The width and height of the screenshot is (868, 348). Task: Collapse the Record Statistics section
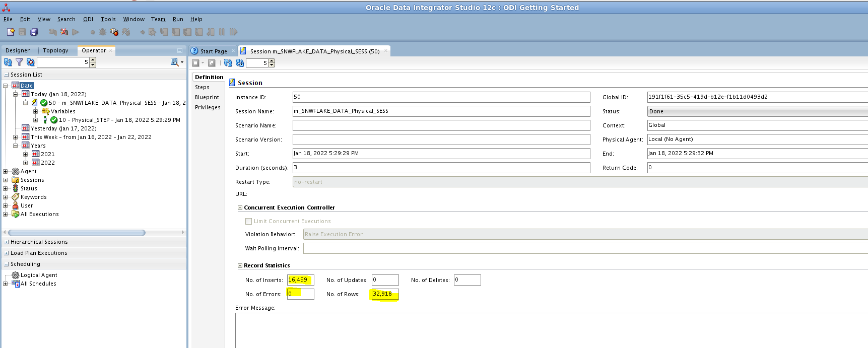(240, 265)
